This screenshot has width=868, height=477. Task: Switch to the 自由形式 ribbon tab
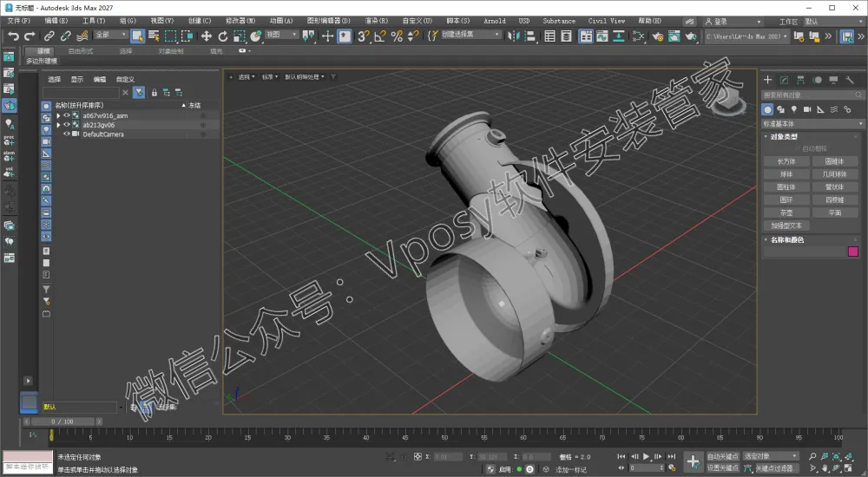click(x=80, y=51)
